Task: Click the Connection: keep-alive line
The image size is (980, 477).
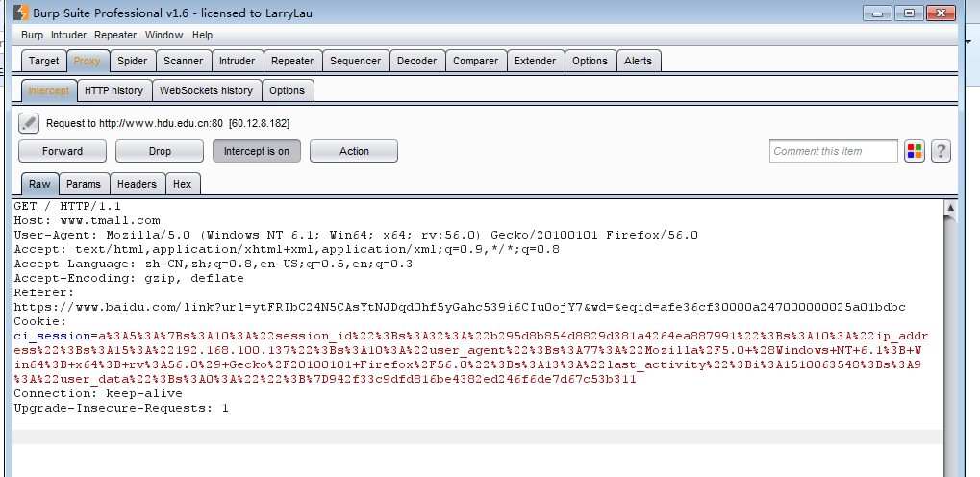Action: 98,394
